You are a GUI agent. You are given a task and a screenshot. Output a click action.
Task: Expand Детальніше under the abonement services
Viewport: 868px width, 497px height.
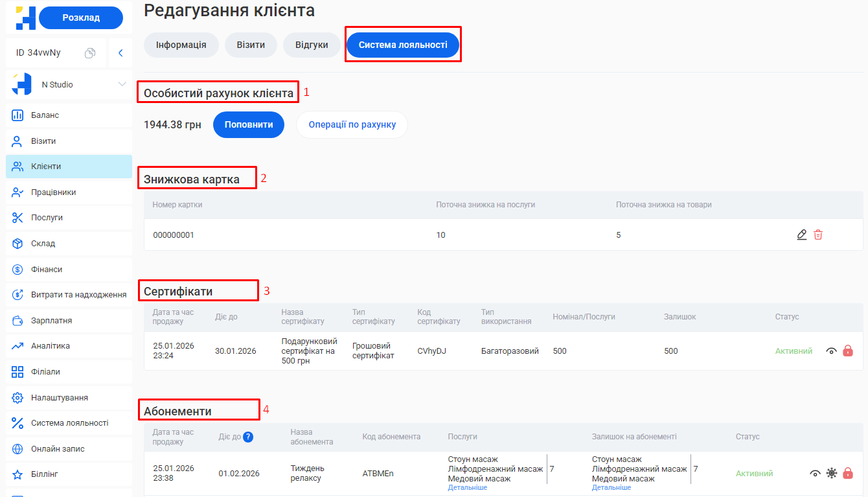pyautogui.click(x=467, y=487)
